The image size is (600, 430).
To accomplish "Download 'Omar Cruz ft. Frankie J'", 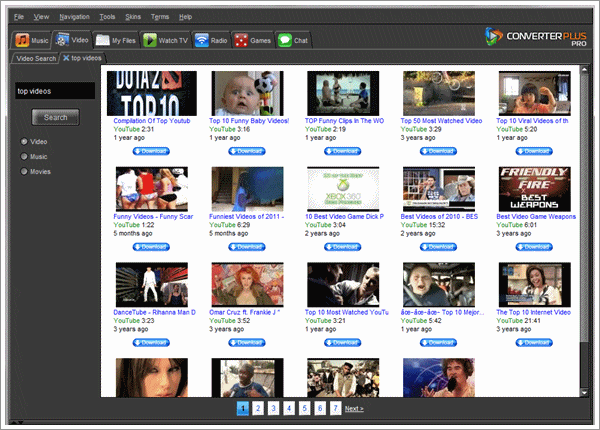I will coord(247,342).
